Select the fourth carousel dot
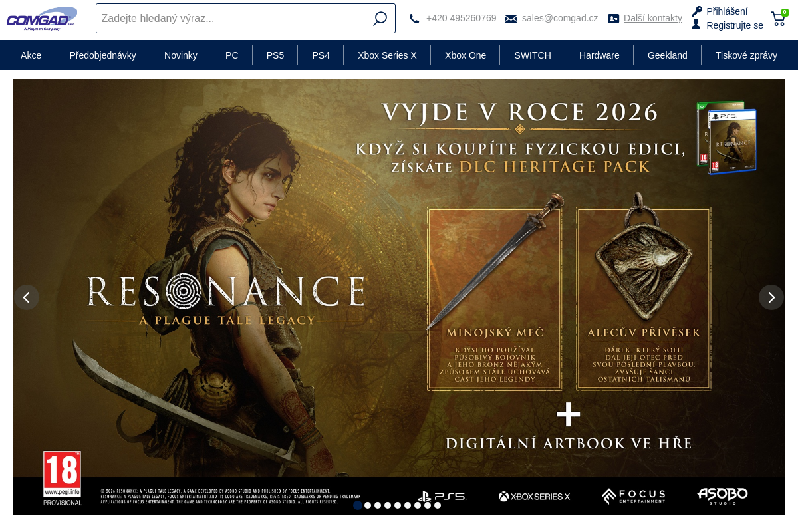Screen dimensions: 798x532 (x=388, y=505)
